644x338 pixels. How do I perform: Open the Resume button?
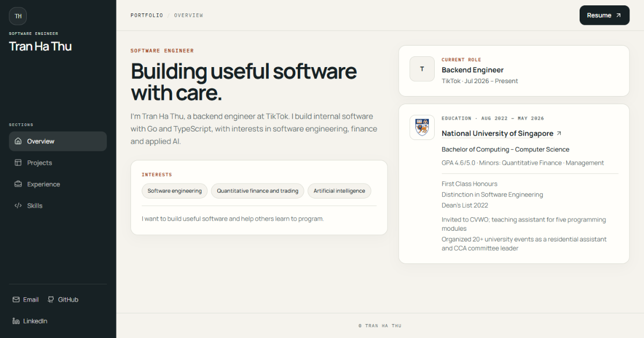click(604, 15)
